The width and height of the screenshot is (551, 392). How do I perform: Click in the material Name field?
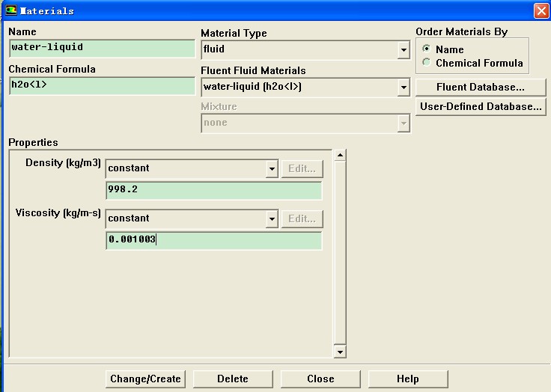(x=101, y=48)
